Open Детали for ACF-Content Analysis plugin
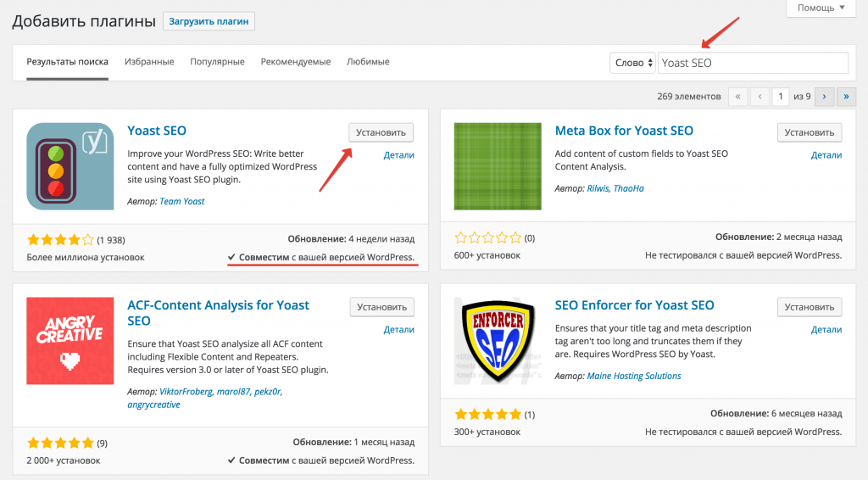 398,329
